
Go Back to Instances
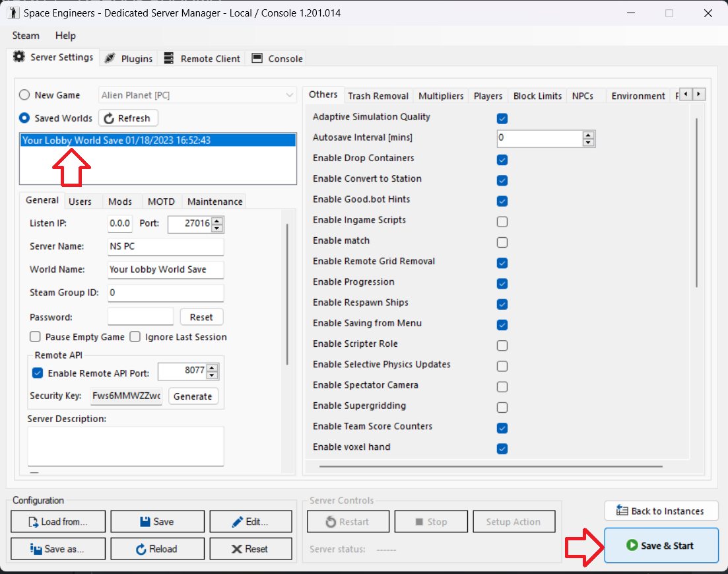coord(661,511)
